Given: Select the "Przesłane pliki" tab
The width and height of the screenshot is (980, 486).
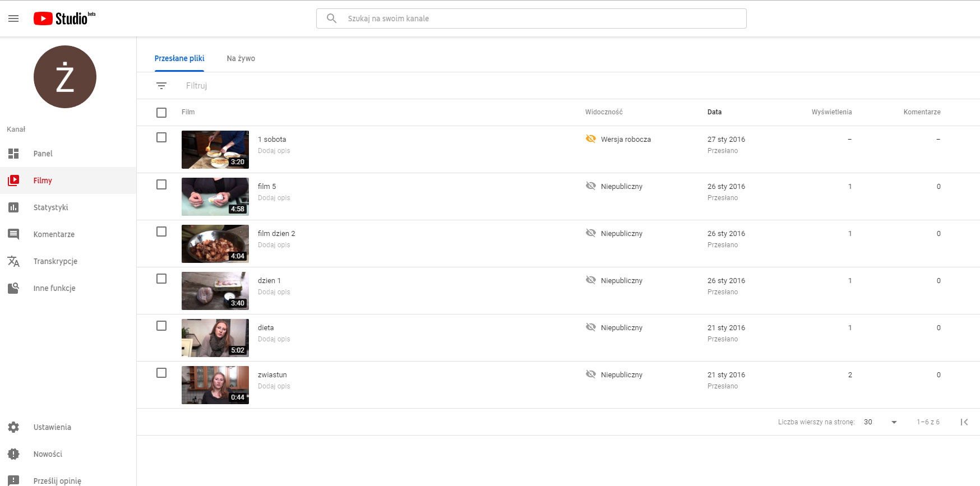Looking at the screenshot, I should coord(179,58).
